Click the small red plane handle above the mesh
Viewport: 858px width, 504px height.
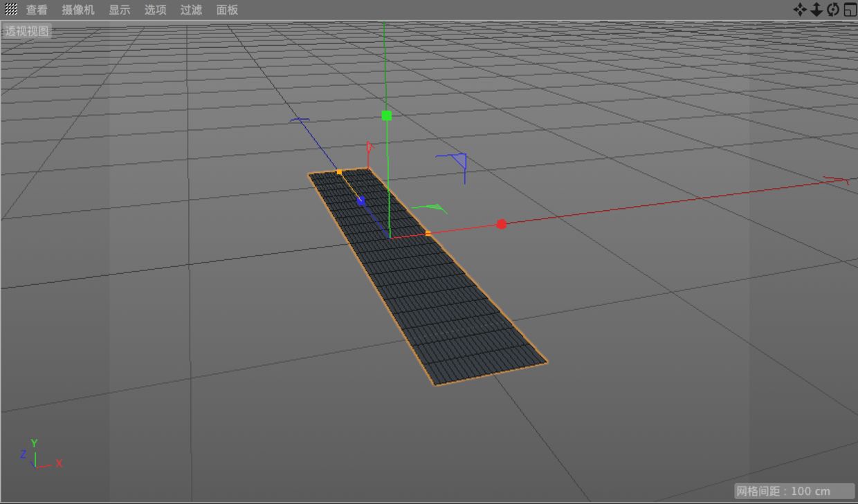(369, 148)
